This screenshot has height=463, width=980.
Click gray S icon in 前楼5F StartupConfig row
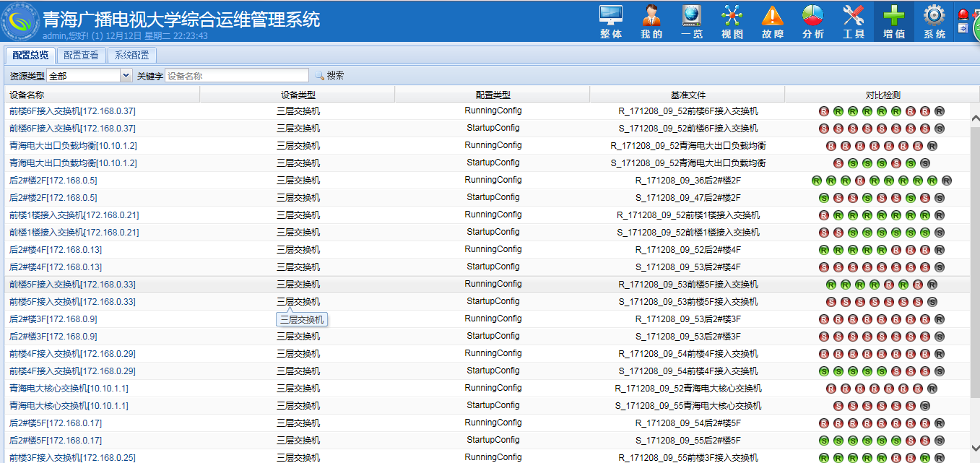pos(932,302)
